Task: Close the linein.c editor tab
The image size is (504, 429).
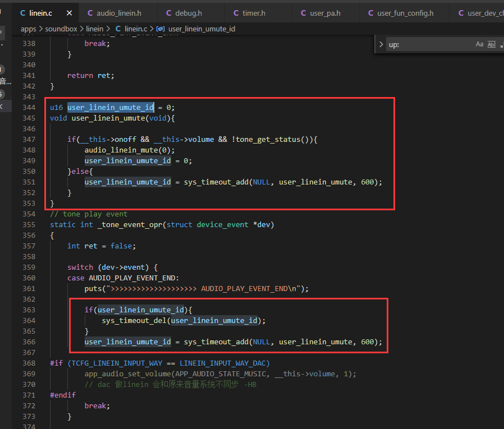Action: click(69, 13)
